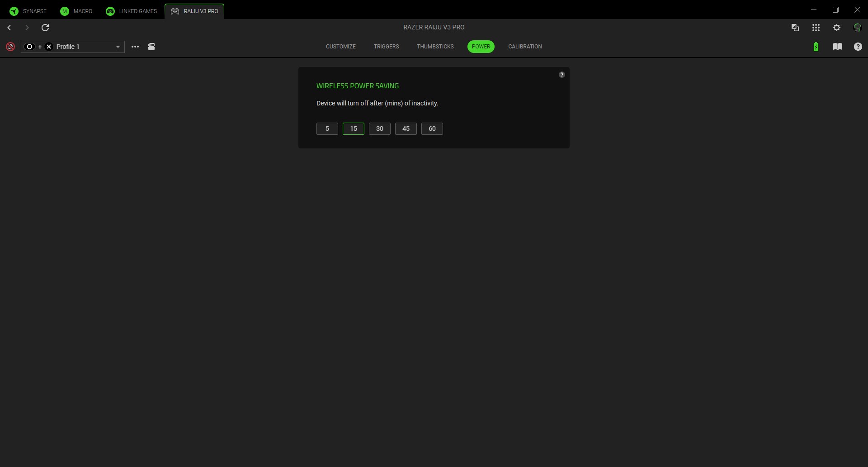
Task: Open the Razer modules grid icon
Action: [816, 28]
